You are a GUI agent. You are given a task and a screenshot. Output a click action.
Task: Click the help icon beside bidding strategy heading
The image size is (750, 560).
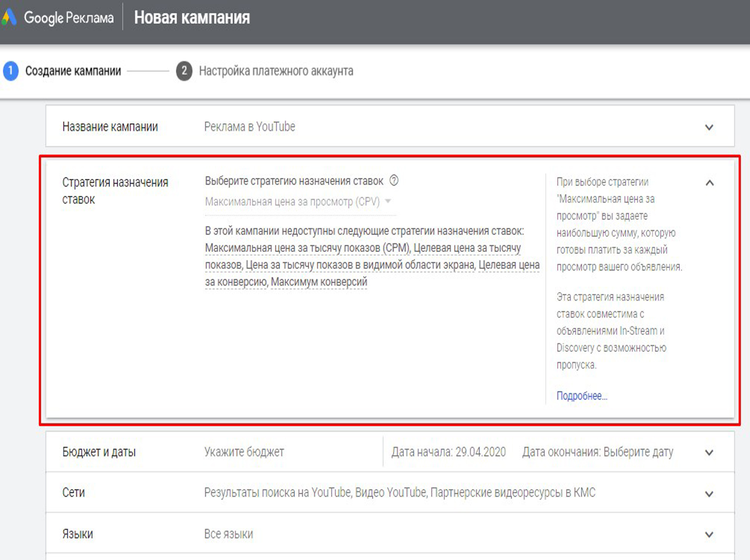point(394,181)
